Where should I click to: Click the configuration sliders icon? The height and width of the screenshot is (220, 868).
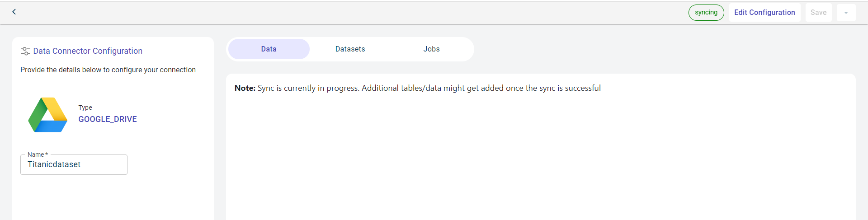tap(25, 51)
